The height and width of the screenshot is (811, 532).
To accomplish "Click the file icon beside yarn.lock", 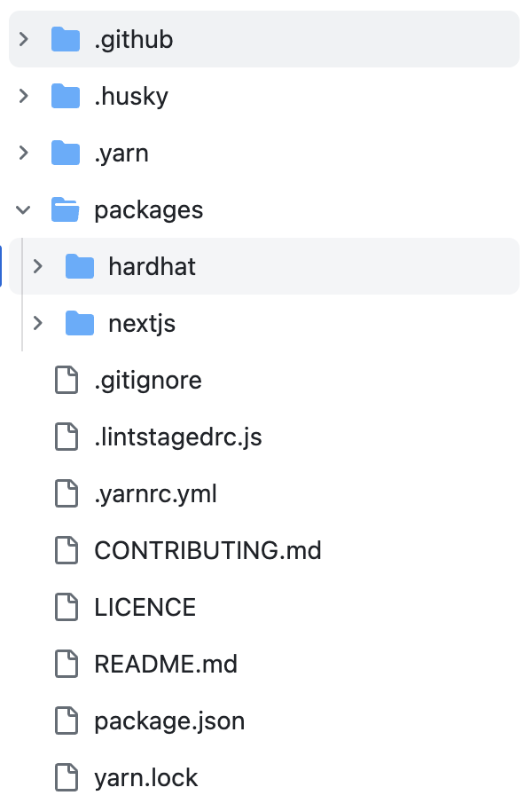I will tap(66, 777).
